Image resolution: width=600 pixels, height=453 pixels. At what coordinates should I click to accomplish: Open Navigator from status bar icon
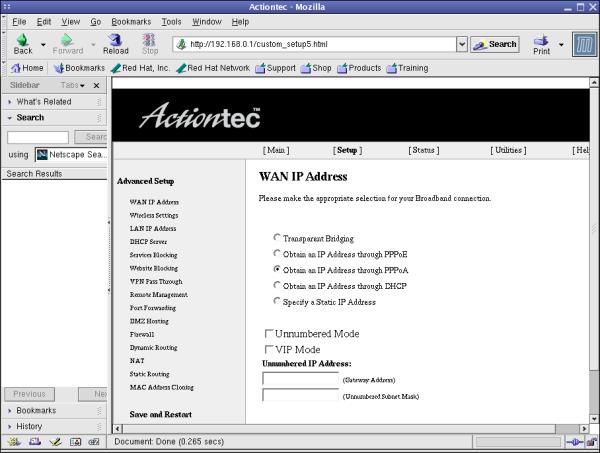pos(14,442)
